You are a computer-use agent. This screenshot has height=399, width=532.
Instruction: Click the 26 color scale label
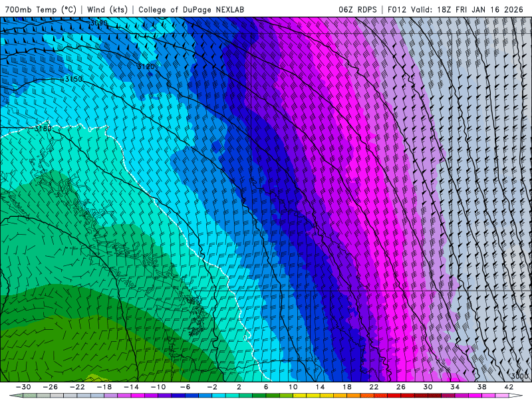[x=401, y=387]
